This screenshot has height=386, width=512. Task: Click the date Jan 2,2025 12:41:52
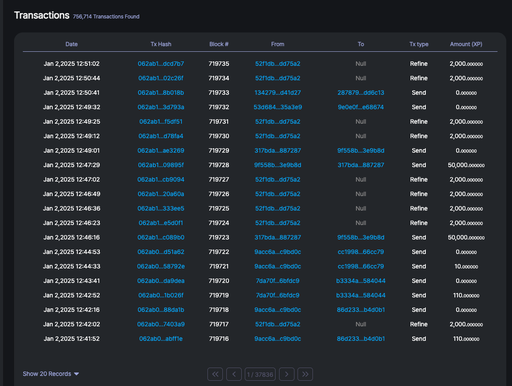[x=71, y=339]
